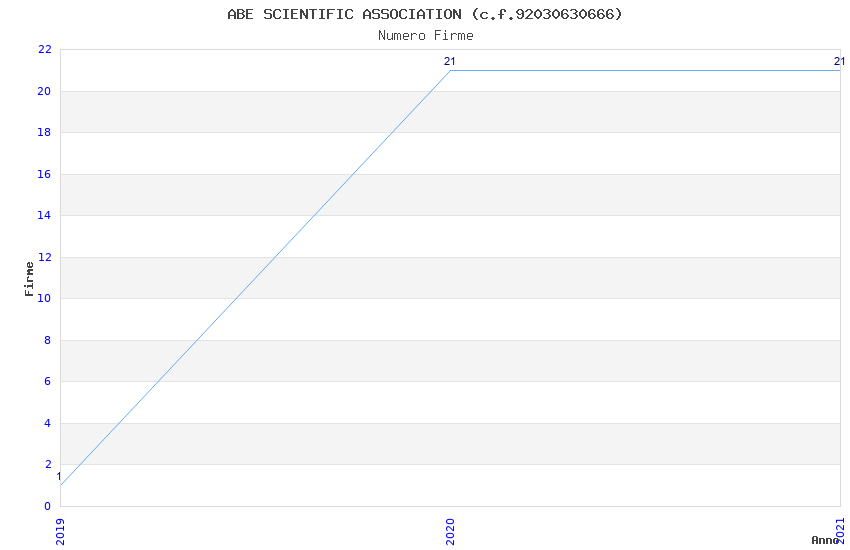Click the subtitle Numero Firme
This screenshot has width=850, height=550.
tap(426, 36)
